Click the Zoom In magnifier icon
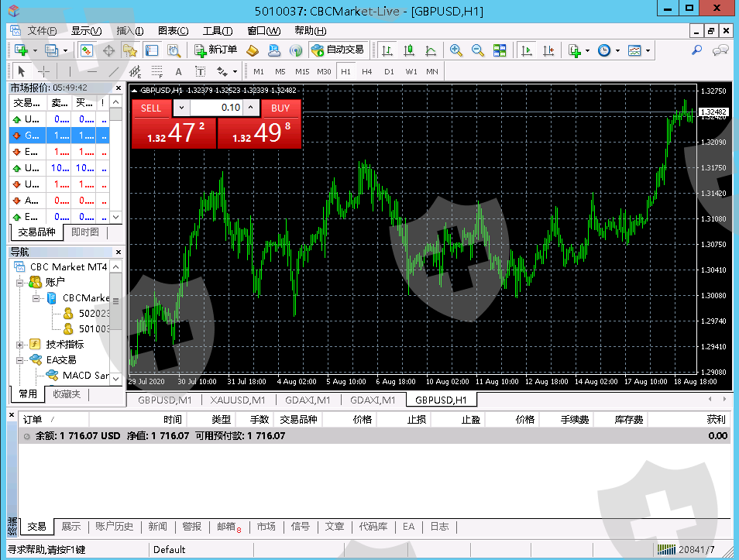 456,50
